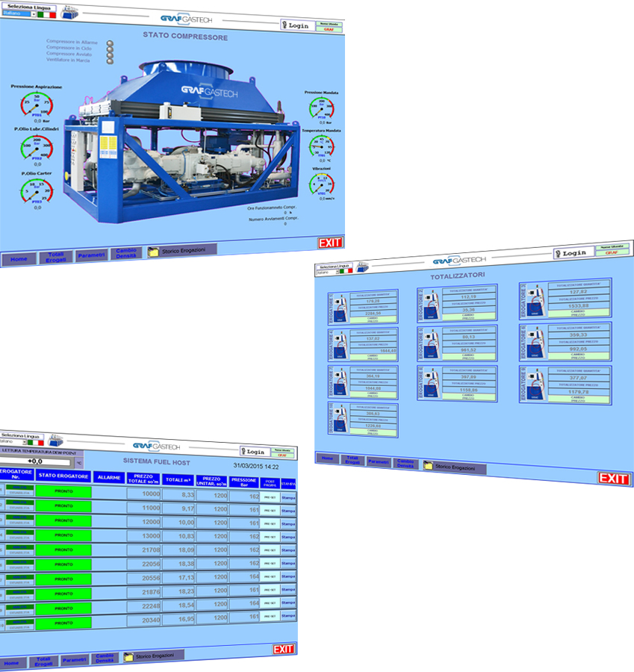Open language dropdown in Totalizzatori screen
This screenshot has width=634, height=672.
(338, 271)
